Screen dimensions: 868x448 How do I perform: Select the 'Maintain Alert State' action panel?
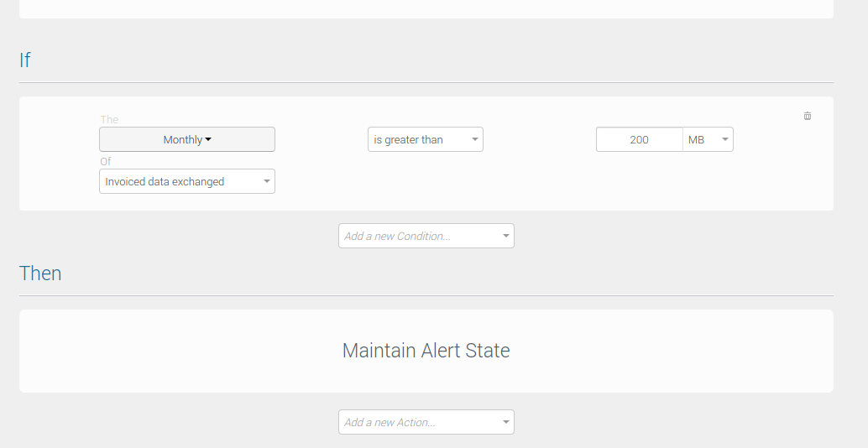(426, 351)
